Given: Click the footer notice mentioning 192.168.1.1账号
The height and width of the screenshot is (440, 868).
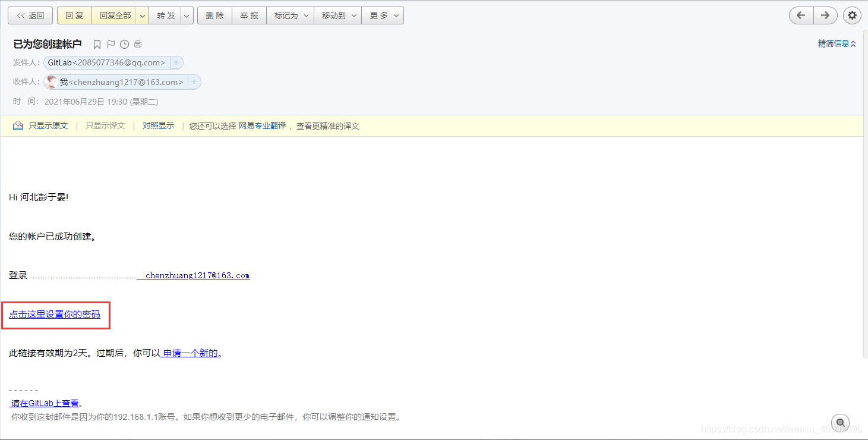Looking at the screenshot, I should (206, 417).
